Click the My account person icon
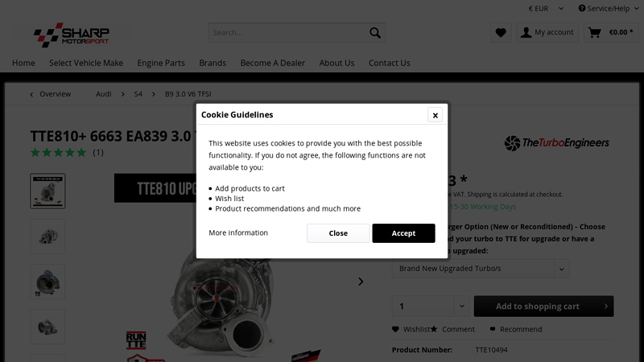644x362 pixels. [x=526, y=33]
